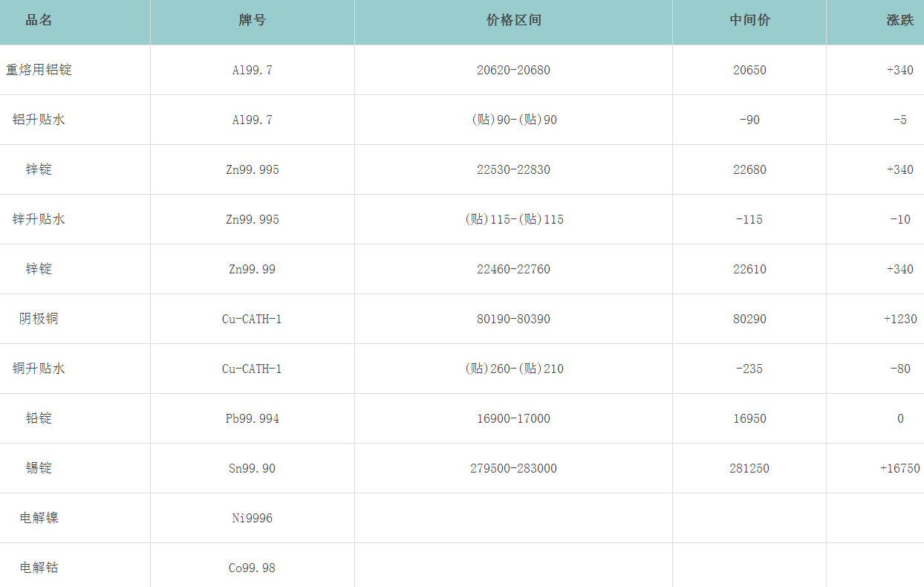Click the 铝升贴水 row name
924x587 pixels.
[x=39, y=120]
